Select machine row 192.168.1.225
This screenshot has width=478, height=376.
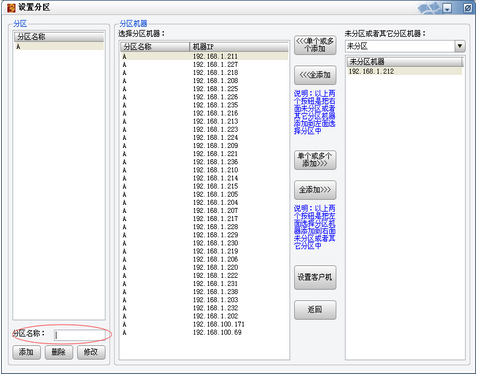pyautogui.click(x=204, y=89)
